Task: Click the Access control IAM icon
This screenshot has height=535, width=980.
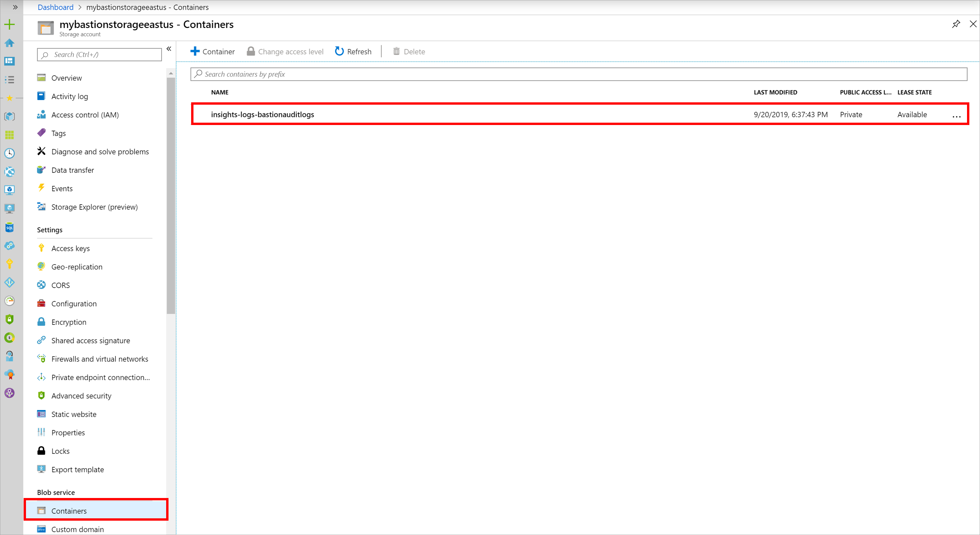Action: coord(42,114)
